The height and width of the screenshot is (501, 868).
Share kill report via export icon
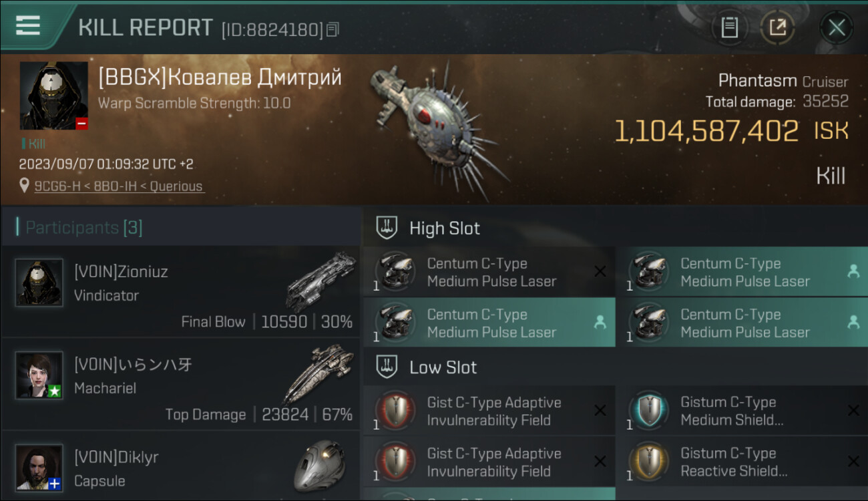click(778, 27)
